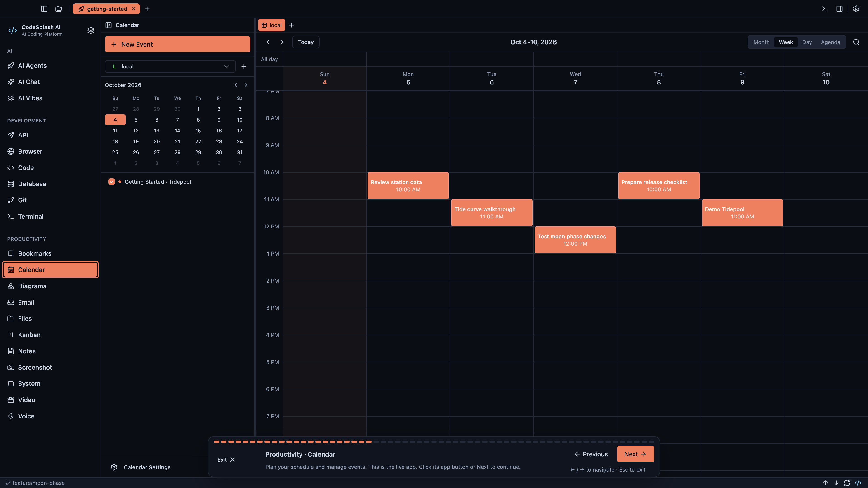
Task: Select the local calendar tab
Action: pyautogui.click(x=271, y=25)
